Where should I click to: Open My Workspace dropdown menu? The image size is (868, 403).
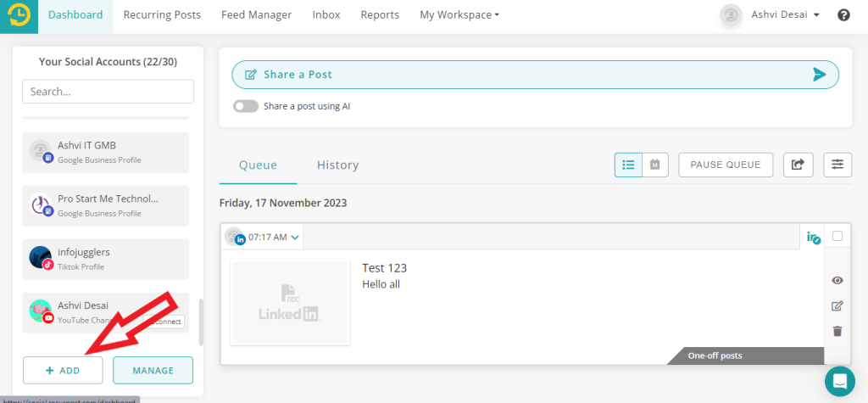point(459,15)
